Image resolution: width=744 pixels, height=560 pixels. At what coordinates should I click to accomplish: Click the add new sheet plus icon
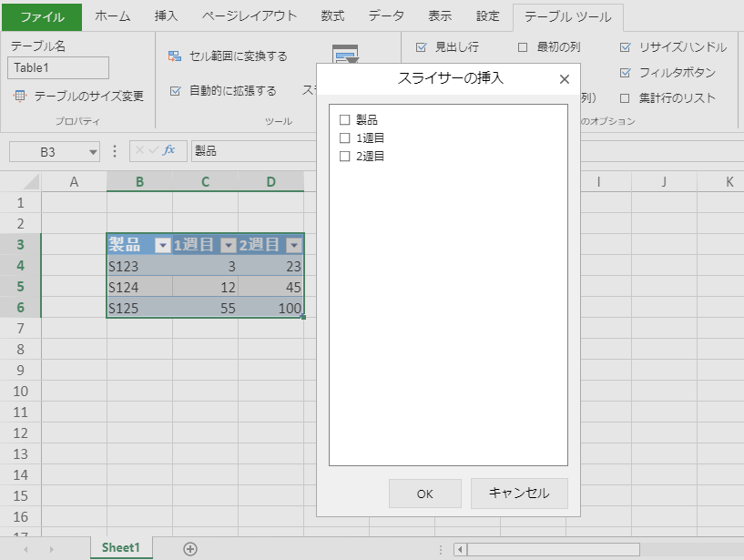coord(190,548)
